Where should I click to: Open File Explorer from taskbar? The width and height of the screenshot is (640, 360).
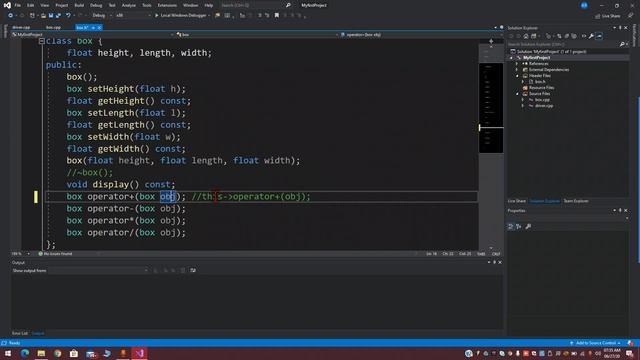[41, 353]
